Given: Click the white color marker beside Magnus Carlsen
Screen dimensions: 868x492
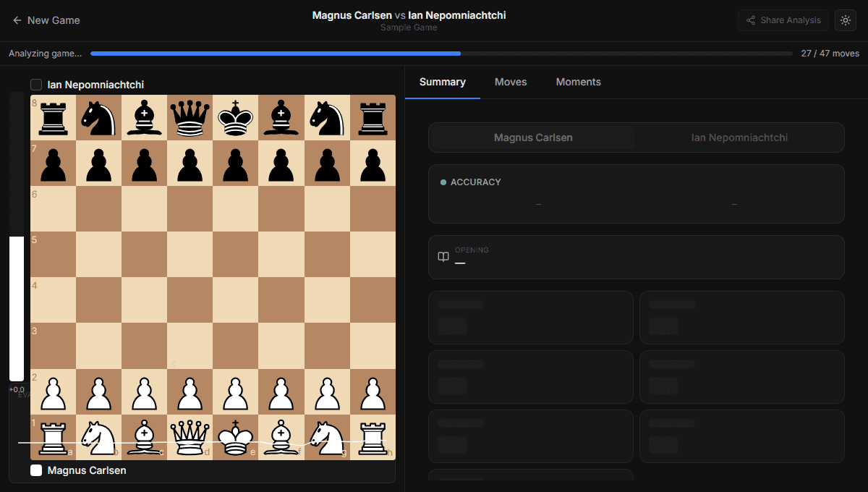Looking at the screenshot, I should [x=36, y=470].
